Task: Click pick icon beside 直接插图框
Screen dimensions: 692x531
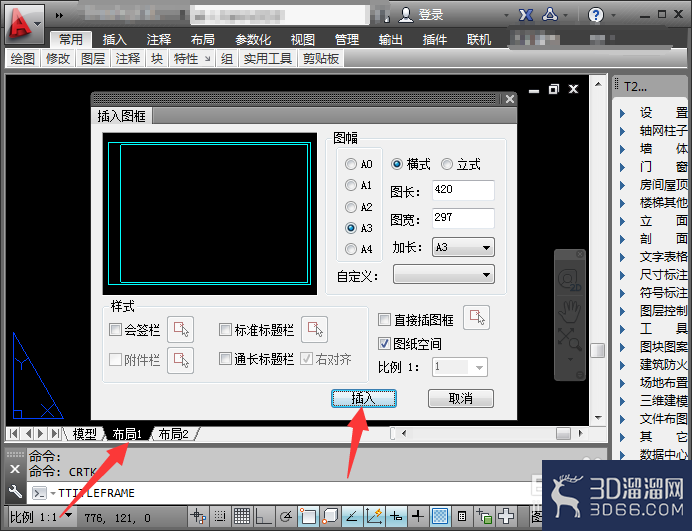Action: tap(476, 317)
